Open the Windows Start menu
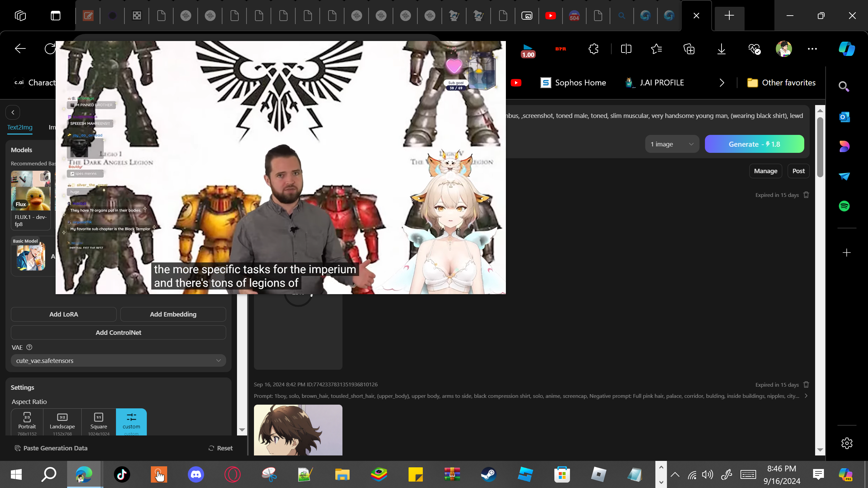This screenshot has height=488, width=868. pyautogui.click(x=16, y=474)
